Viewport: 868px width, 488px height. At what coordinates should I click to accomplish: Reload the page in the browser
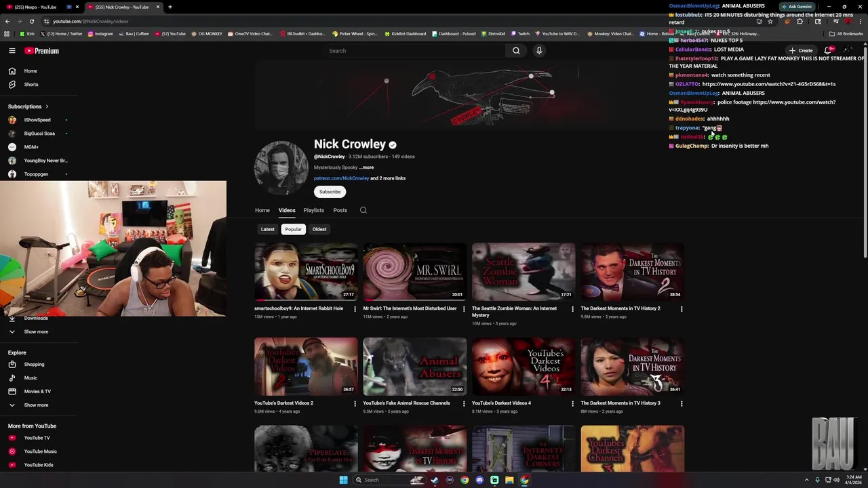[31, 21]
